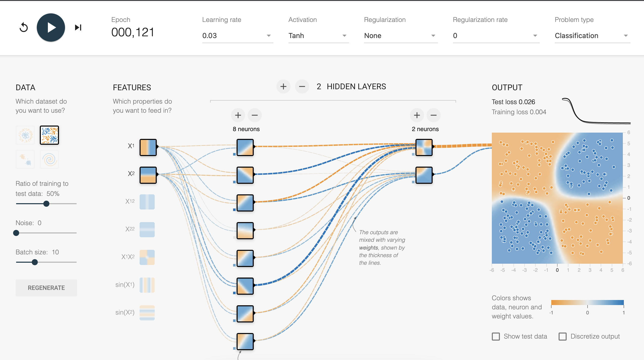Add a hidden layer with plus icon

click(x=283, y=87)
